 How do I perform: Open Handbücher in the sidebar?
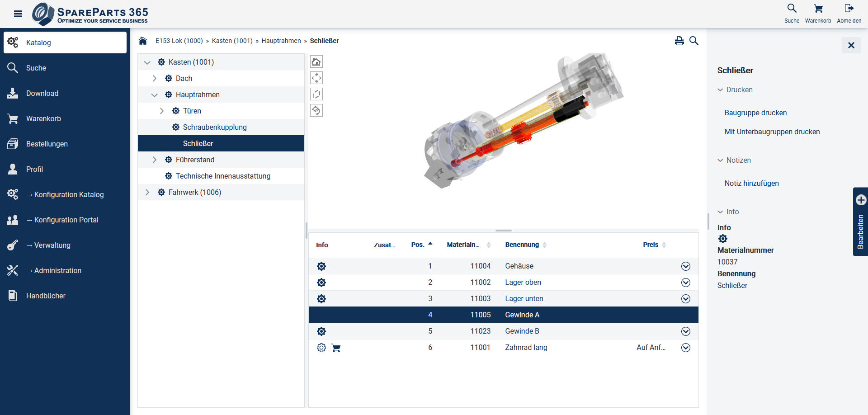[46, 296]
